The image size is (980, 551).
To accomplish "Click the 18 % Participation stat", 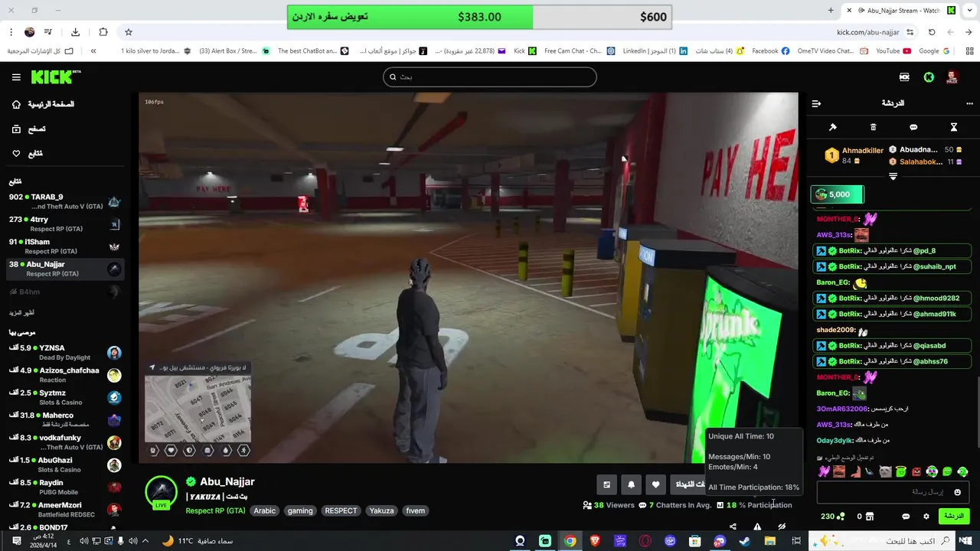I will tap(754, 505).
